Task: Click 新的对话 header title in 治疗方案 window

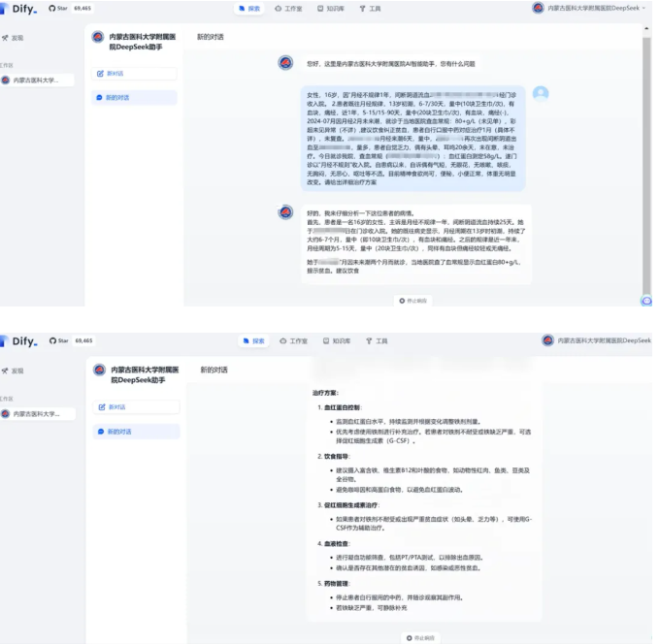Action: (214, 370)
